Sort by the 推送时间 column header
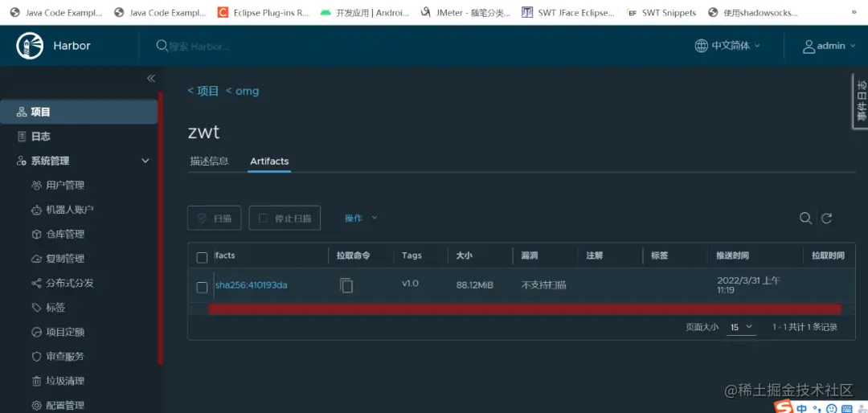868x413 pixels. tap(732, 256)
